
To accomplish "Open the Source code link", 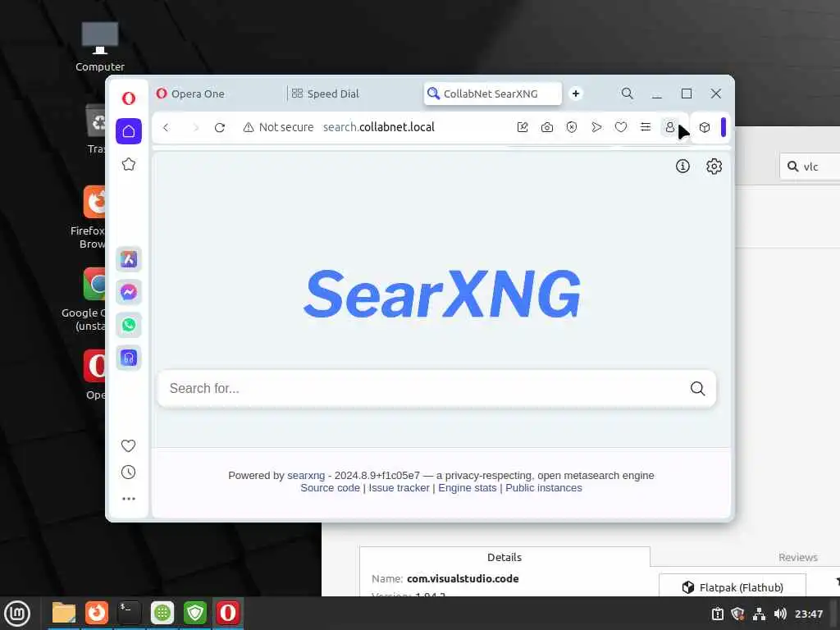I will click(330, 488).
